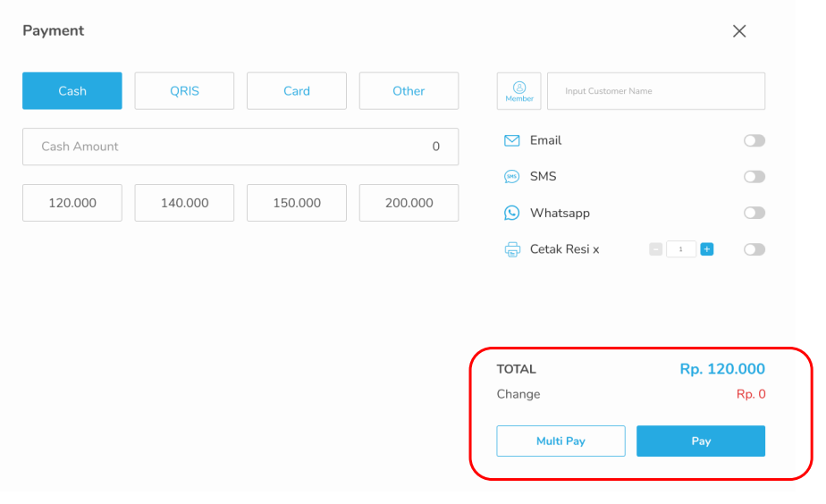Image resolution: width=826 pixels, height=504 pixels.
Task: Click the Email envelope icon
Action: tap(512, 141)
